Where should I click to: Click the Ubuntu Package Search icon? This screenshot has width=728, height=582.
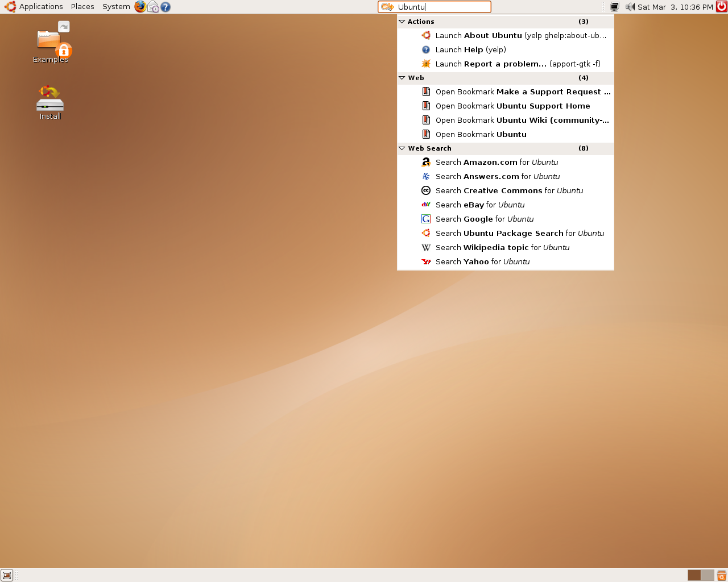coord(426,233)
